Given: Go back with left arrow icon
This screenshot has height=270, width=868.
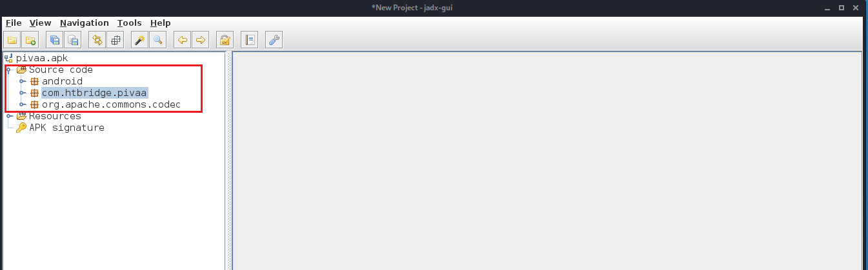Looking at the screenshot, I should [183, 40].
